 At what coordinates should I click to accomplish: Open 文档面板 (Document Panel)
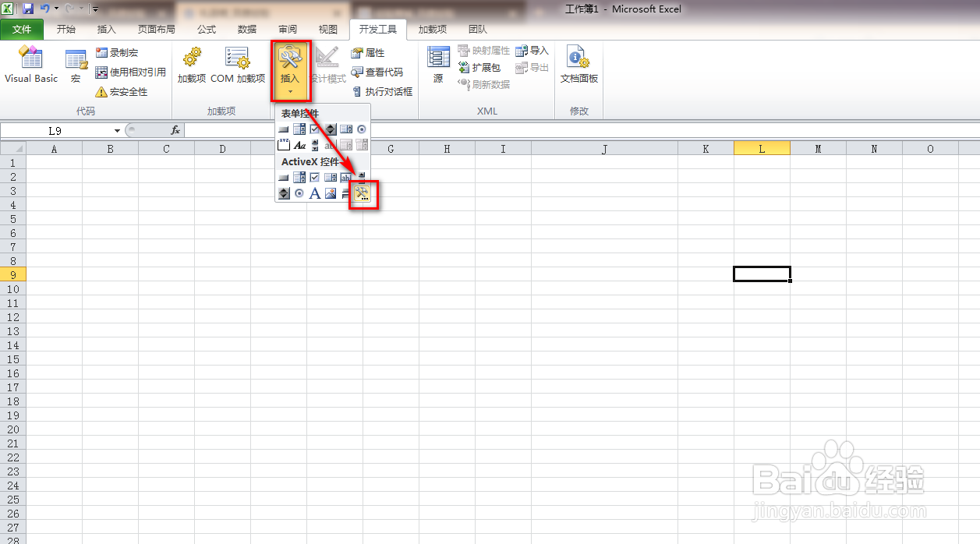coord(579,65)
